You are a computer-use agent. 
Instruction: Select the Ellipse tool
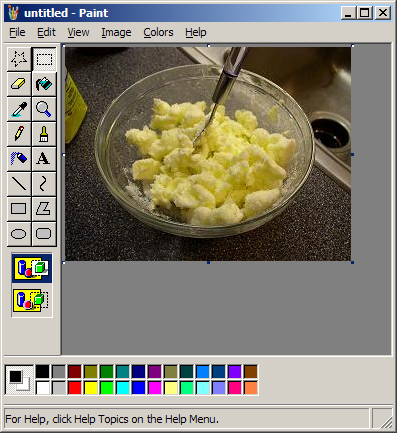(x=19, y=234)
